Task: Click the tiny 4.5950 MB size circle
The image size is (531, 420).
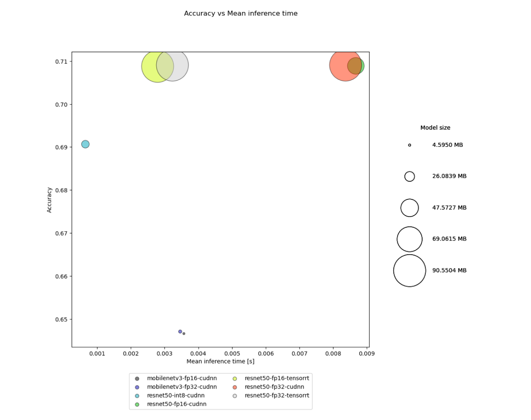Action: [x=409, y=145]
